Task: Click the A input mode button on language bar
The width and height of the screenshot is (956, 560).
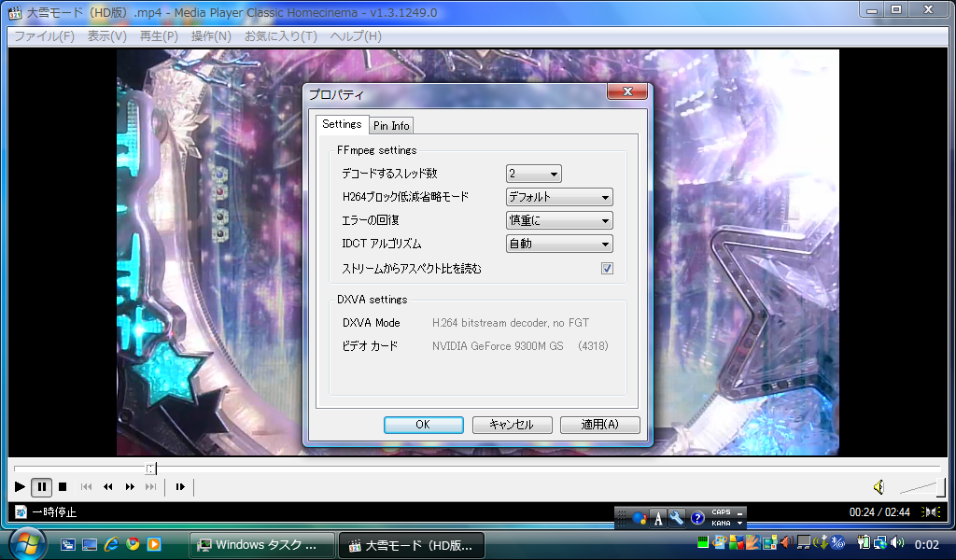Action: click(658, 519)
